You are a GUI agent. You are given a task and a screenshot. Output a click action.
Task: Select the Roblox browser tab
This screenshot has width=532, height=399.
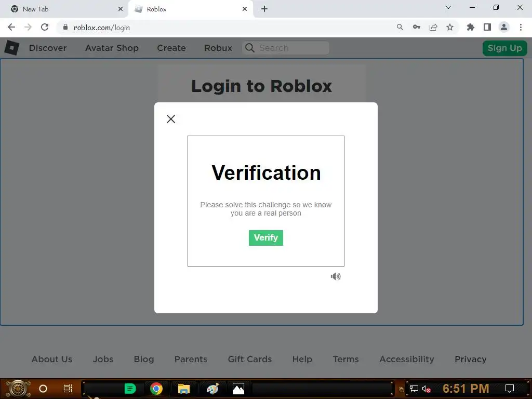(190, 9)
